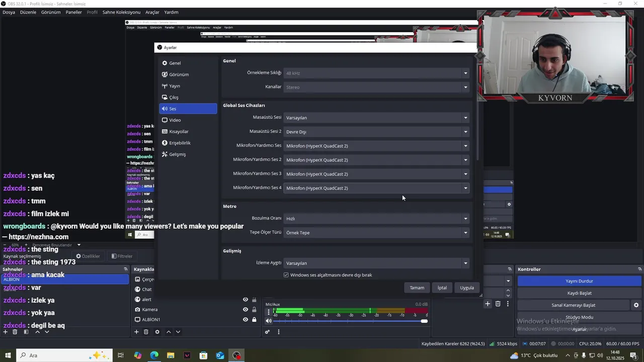The height and width of the screenshot is (362, 644).
Task: Open Paneller menu
Action: pos(73,12)
